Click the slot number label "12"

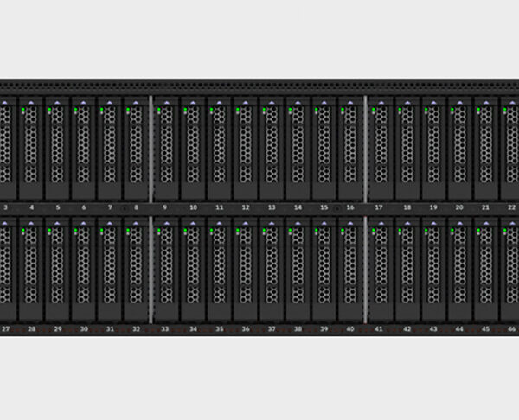click(246, 207)
